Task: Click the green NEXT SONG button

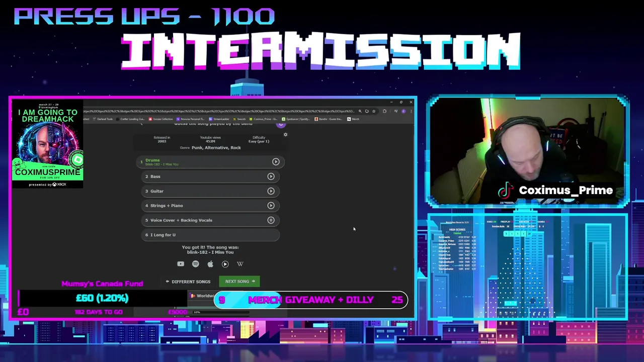Action: click(x=239, y=282)
